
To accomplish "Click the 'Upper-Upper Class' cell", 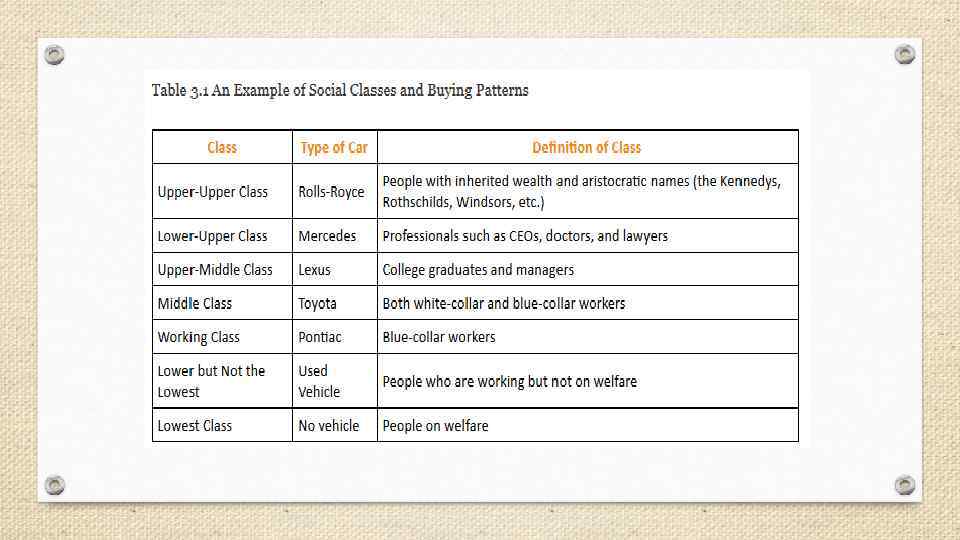I will click(x=213, y=191).
